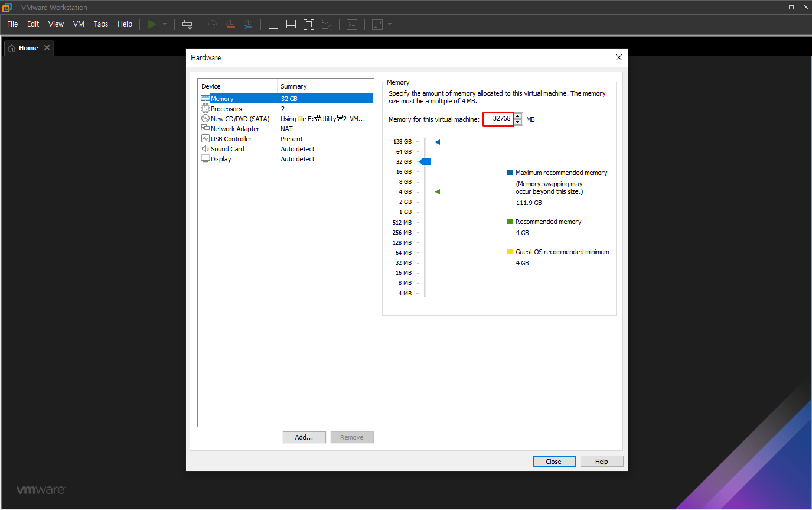
Task: Click the memory slider thumb at 32 GB
Action: click(425, 162)
